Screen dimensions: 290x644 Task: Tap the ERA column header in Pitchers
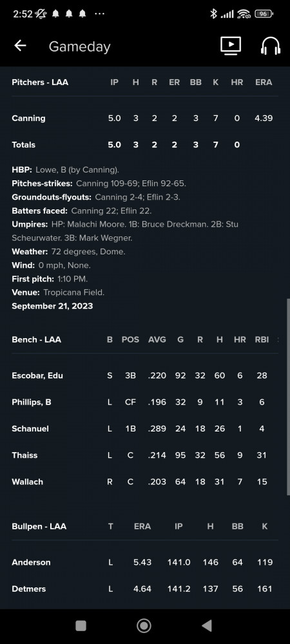coord(264,82)
